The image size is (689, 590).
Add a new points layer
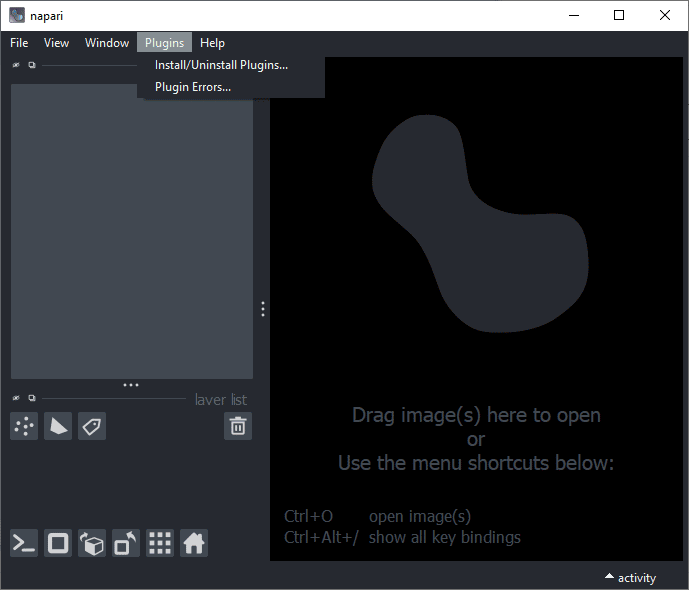pos(24,427)
